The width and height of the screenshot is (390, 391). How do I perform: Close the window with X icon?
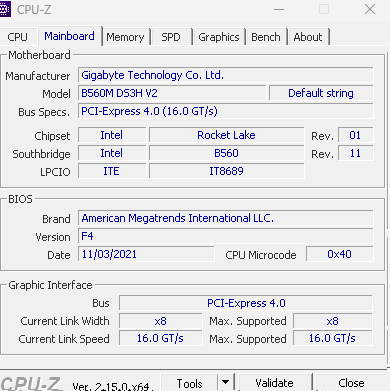370,9
